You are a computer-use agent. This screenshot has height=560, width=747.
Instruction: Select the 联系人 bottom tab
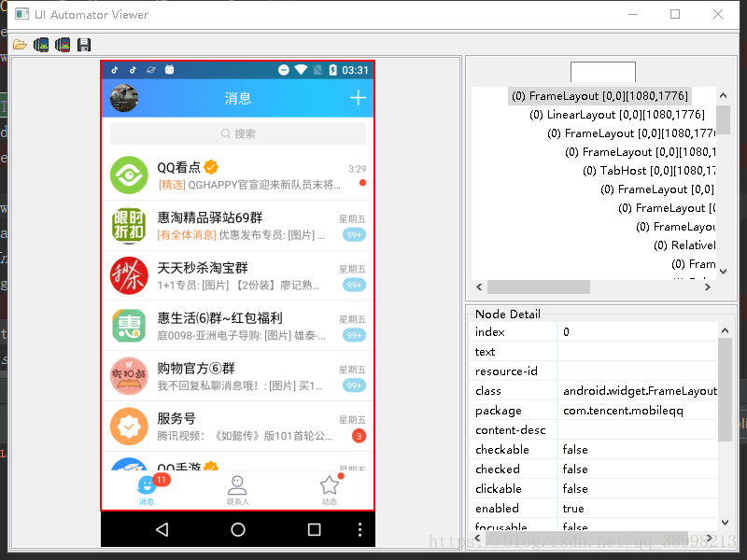[x=238, y=491]
